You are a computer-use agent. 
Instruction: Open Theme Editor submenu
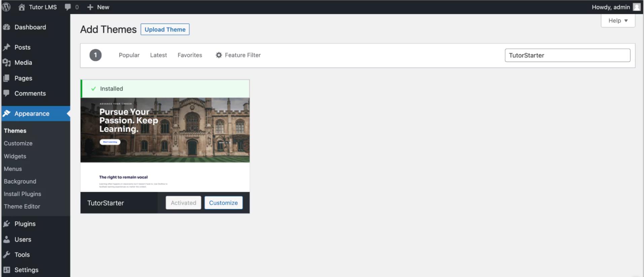click(x=22, y=206)
